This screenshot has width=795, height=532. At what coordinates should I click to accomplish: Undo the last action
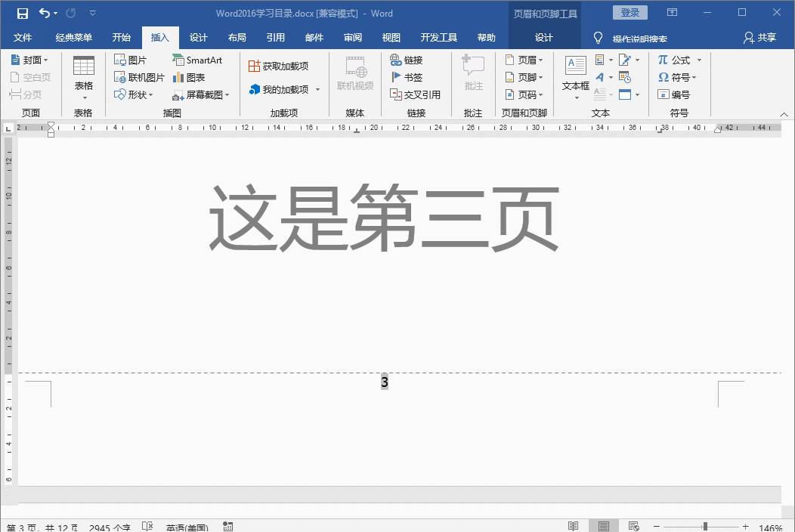pos(45,13)
